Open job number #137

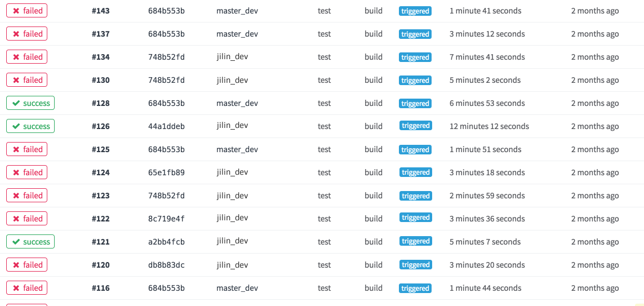(x=101, y=34)
